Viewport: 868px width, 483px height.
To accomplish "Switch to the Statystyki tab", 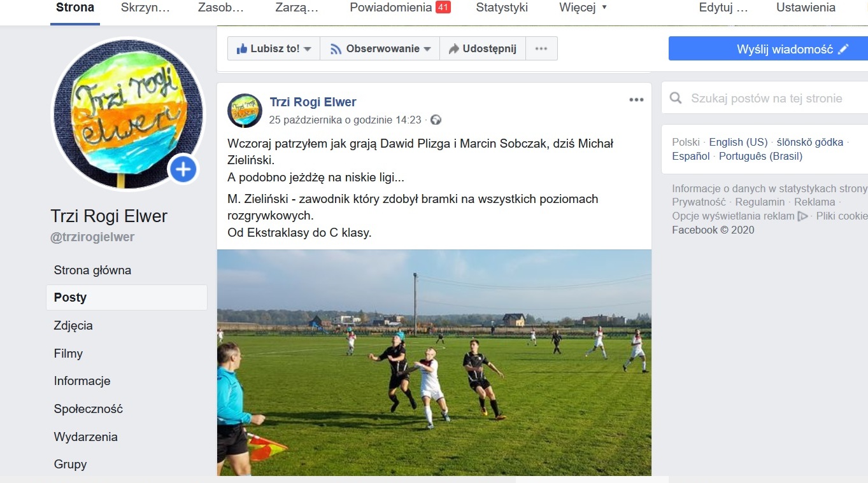I will (502, 8).
